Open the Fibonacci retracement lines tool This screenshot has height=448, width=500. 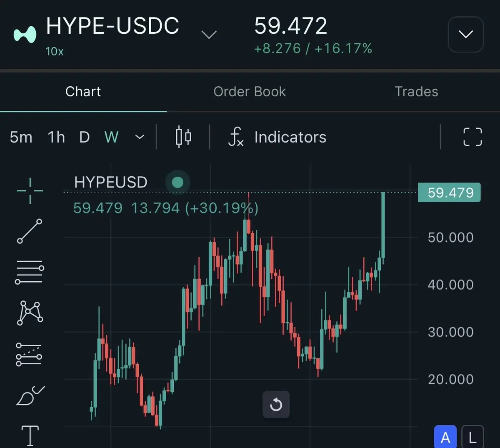[x=30, y=273]
